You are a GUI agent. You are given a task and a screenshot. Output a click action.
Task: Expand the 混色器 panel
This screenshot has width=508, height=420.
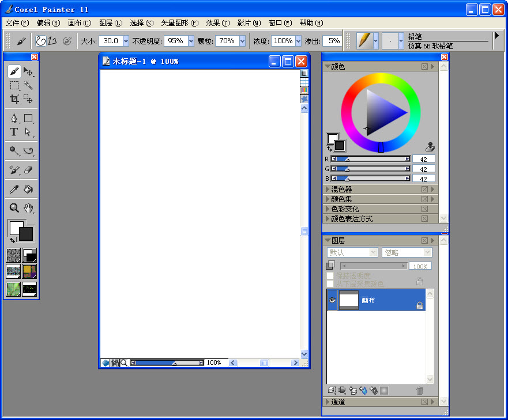click(339, 189)
